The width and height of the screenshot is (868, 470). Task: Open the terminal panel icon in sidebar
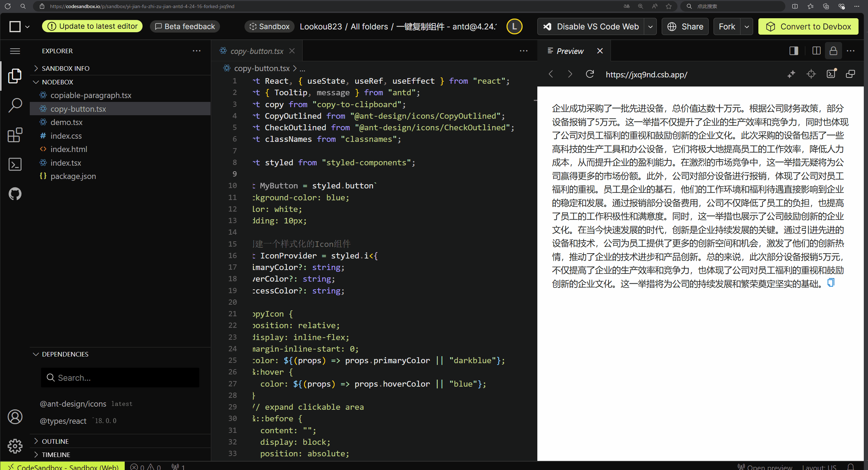pyautogui.click(x=15, y=164)
